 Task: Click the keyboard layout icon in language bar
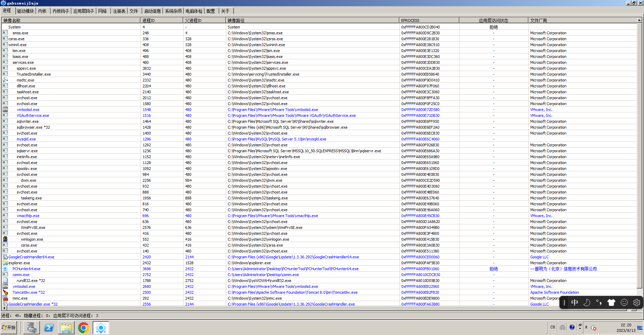[562, 327]
